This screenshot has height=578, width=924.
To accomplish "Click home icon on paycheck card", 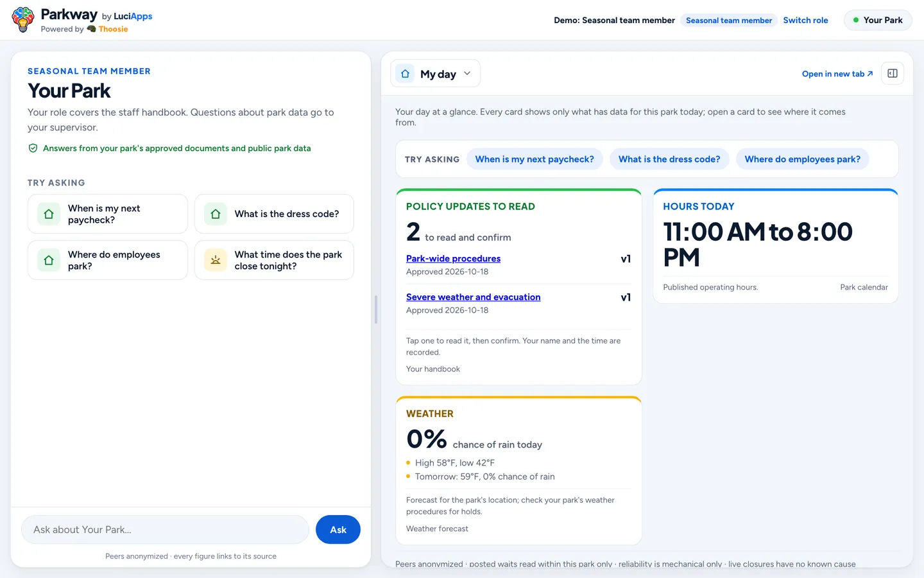I will click(x=49, y=214).
